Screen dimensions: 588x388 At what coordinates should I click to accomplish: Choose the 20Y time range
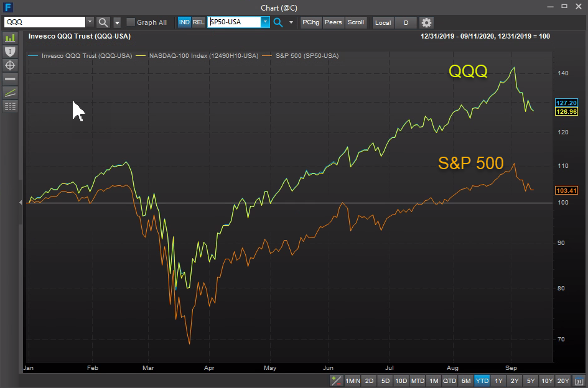click(x=563, y=381)
